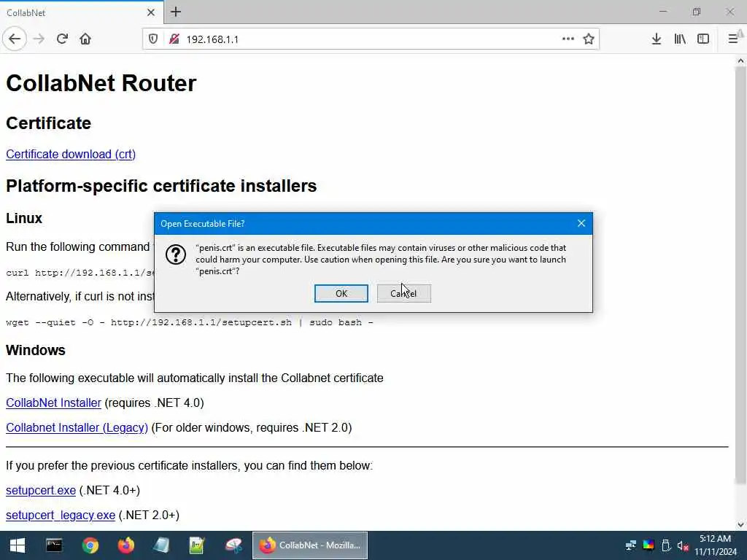Click the forward navigation arrow
747x560 pixels.
[39, 39]
